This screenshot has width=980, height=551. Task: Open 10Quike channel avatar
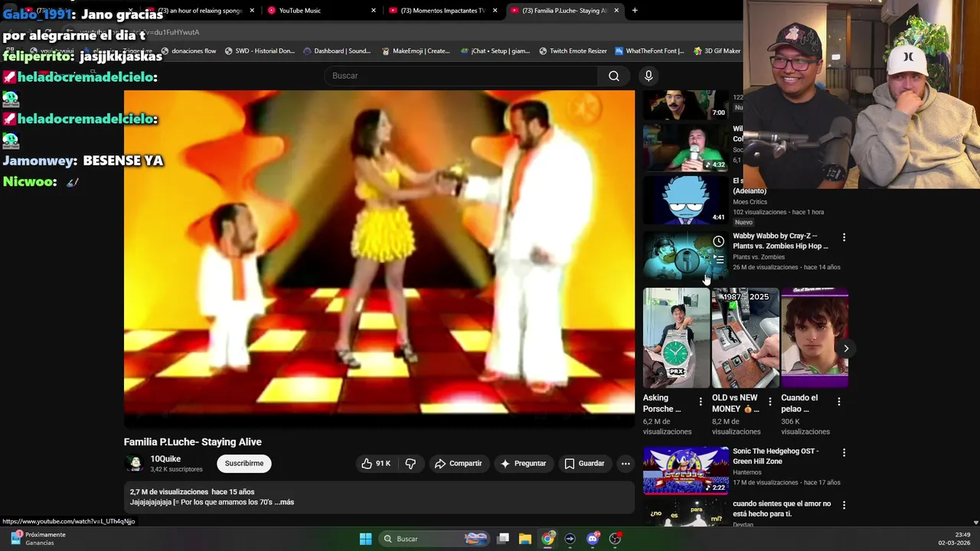pos(135,463)
